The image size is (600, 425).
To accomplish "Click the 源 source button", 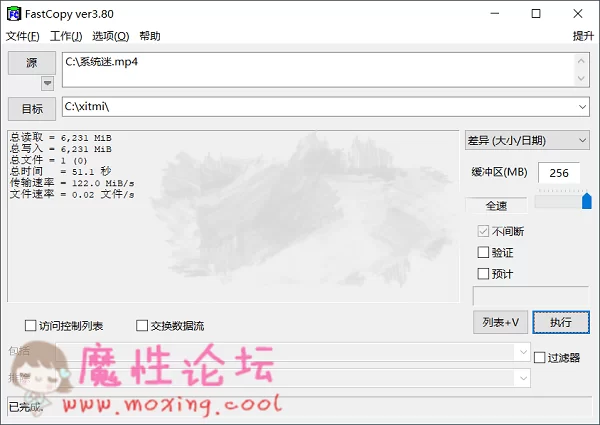I will (32, 63).
